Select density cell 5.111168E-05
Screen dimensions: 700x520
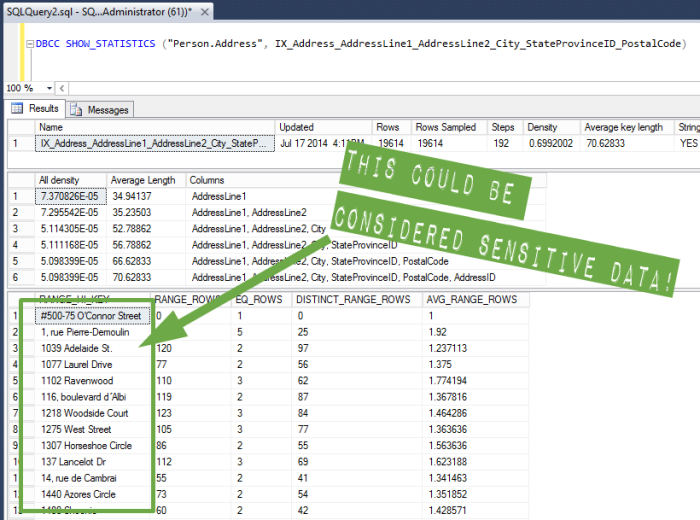tap(71, 245)
